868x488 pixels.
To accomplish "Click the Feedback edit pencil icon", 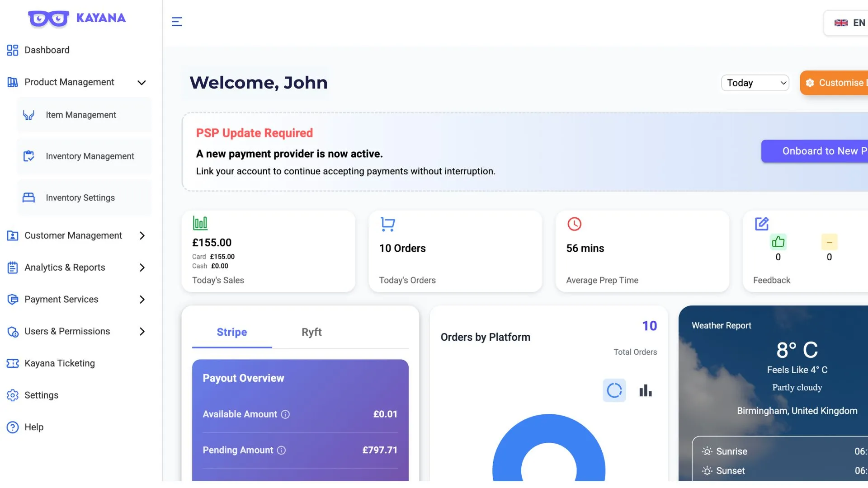I will point(762,224).
